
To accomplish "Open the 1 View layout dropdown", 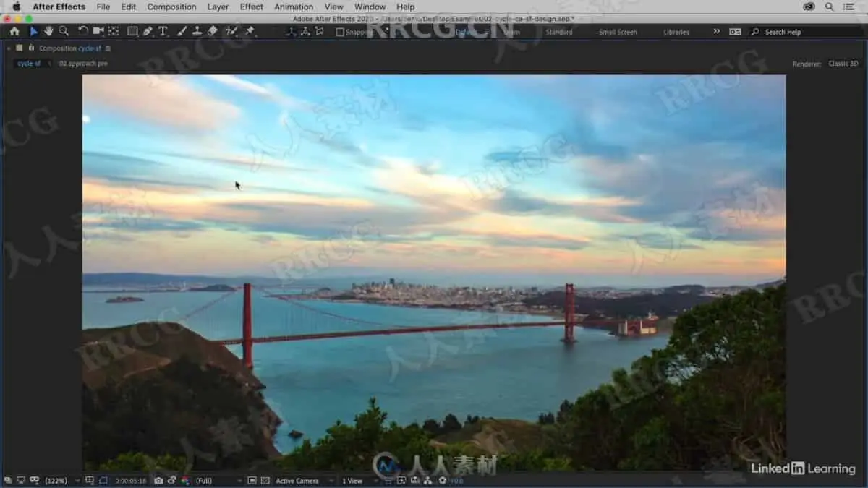I will coord(359,481).
